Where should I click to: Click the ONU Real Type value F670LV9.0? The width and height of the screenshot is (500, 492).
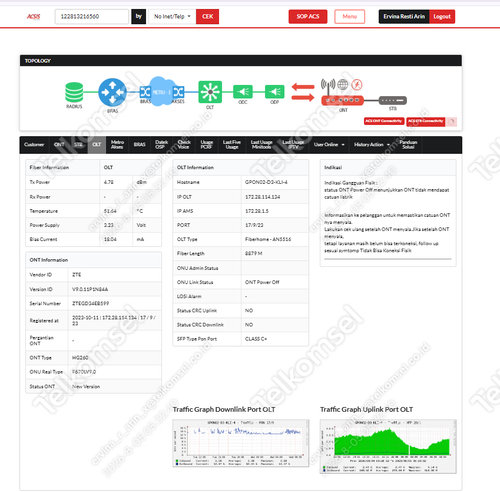[84, 372]
